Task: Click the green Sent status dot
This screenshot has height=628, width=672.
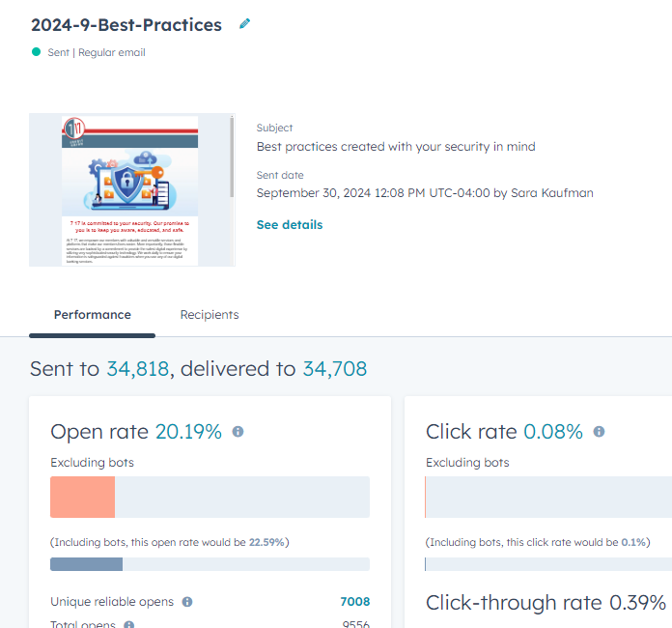Action: tap(36, 52)
